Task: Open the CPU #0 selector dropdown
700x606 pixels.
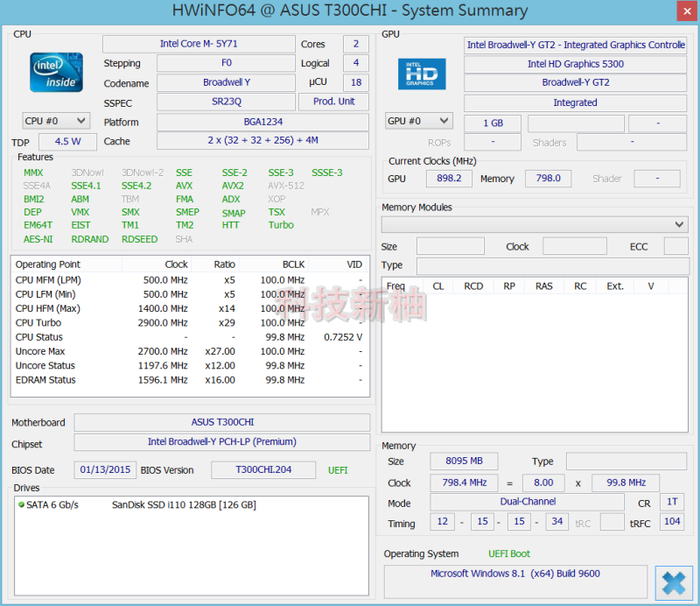Action: [x=56, y=121]
